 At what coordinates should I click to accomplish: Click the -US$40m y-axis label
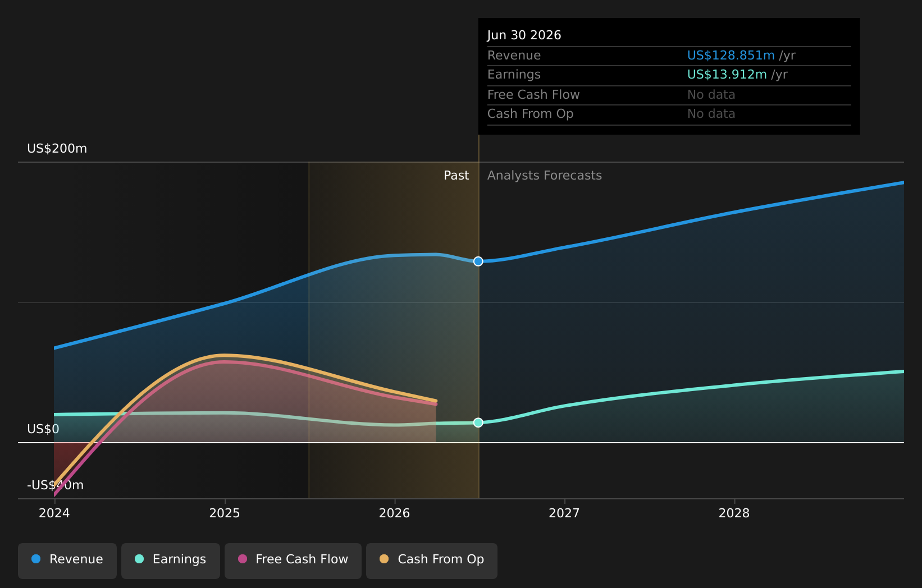(56, 485)
